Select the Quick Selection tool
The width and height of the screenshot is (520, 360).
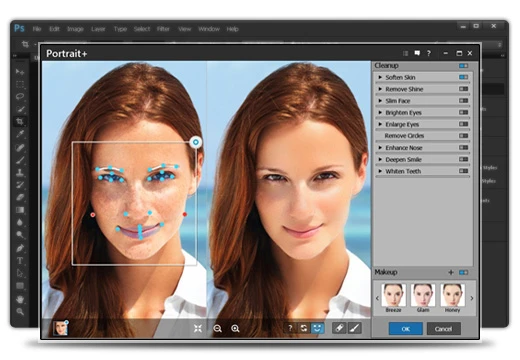click(x=20, y=109)
